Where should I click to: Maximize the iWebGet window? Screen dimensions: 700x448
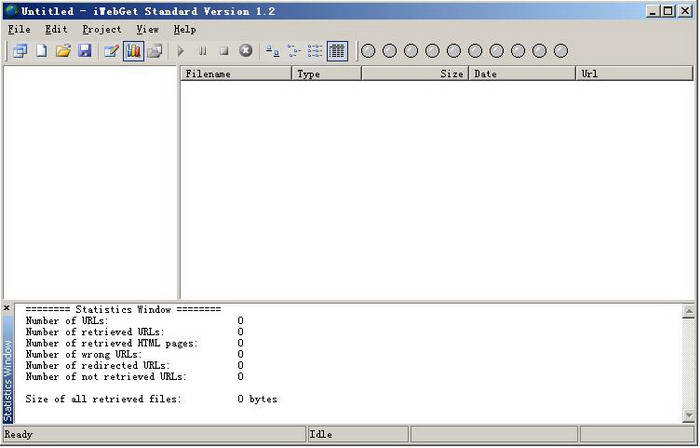668,11
